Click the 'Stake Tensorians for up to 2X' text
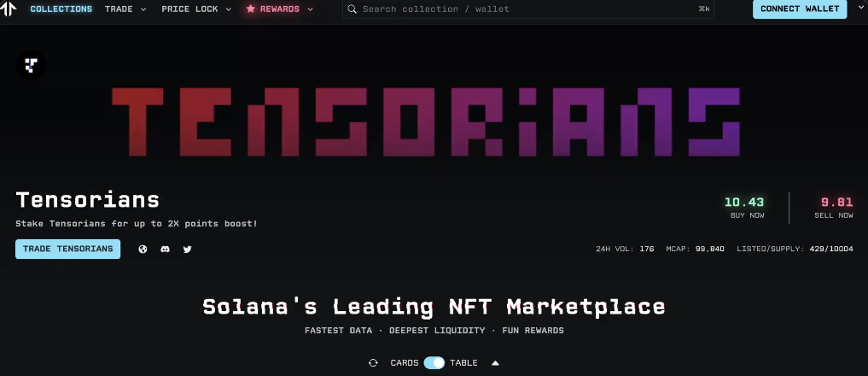This screenshot has height=376, width=868. coord(137,224)
